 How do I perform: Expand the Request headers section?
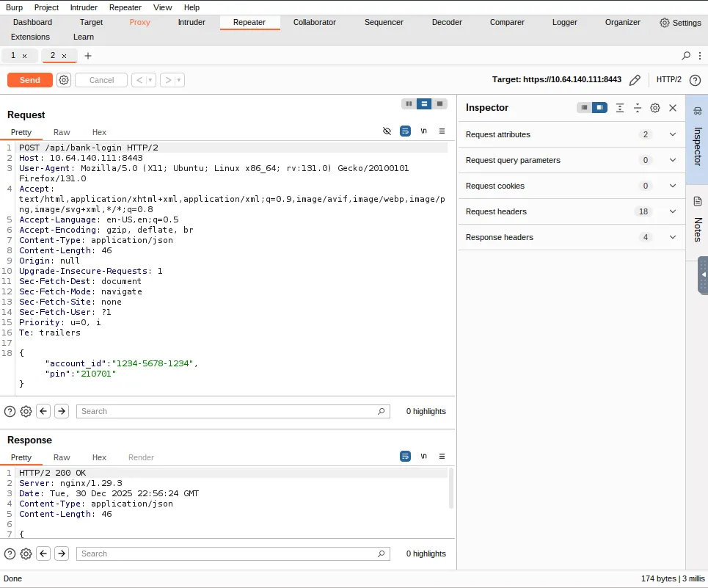pos(673,211)
